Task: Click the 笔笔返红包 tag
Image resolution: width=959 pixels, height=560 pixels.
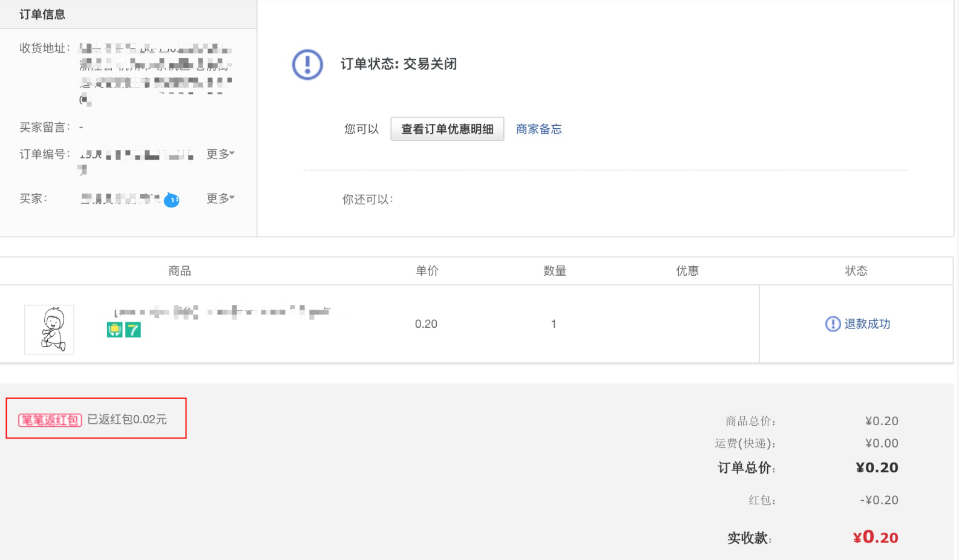Action: click(x=50, y=420)
